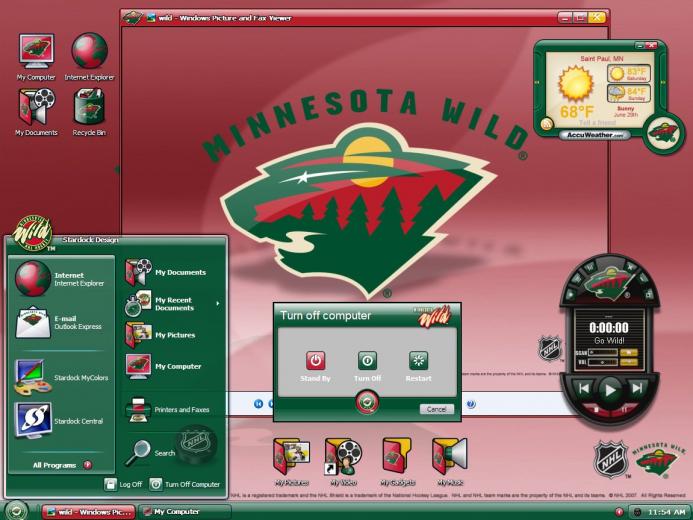Click help icon in Picture Viewer toolbar
The height and width of the screenshot is (520, 693).
471,403
